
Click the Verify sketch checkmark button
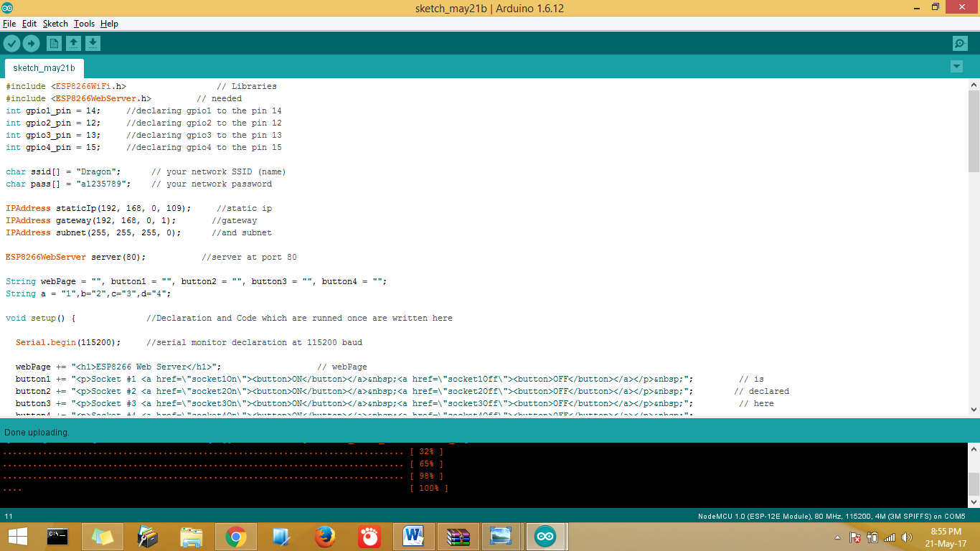11,44
